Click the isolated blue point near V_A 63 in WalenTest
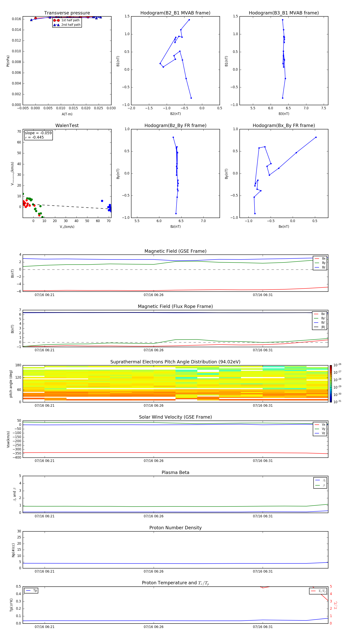 [102, 201]
